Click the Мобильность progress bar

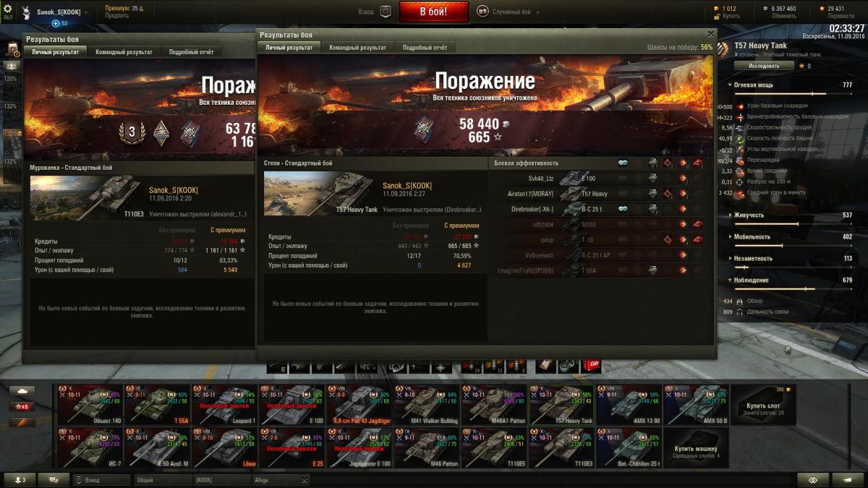[x=792, y=245]
